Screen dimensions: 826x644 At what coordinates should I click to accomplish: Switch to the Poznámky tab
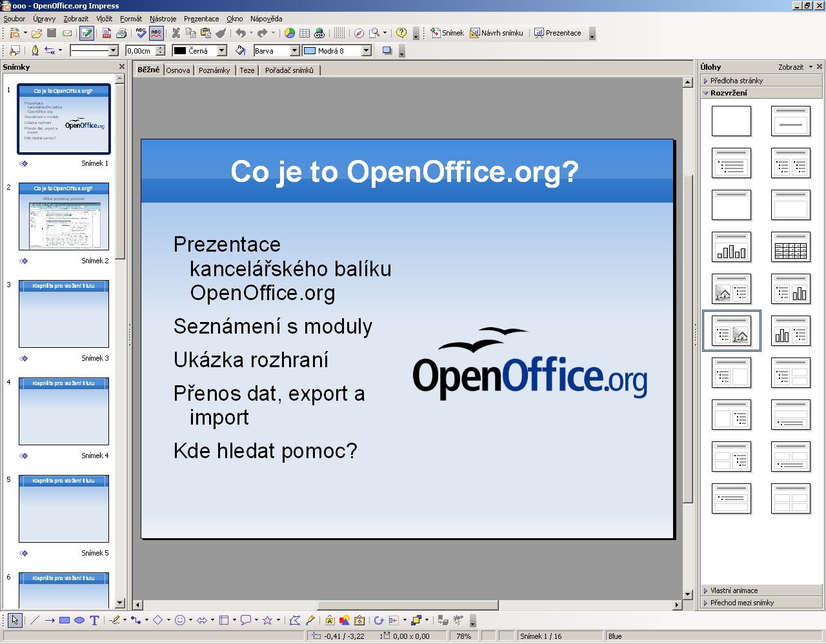point(214,70)
